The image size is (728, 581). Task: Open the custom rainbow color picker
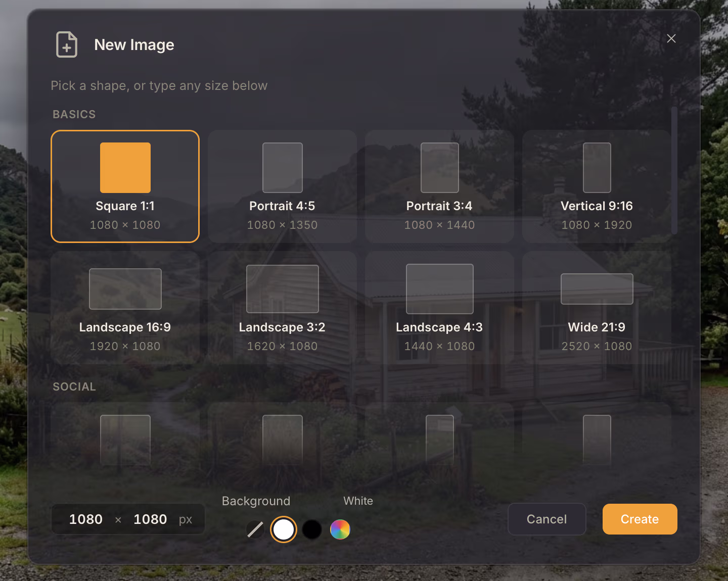tap(340, 529)
